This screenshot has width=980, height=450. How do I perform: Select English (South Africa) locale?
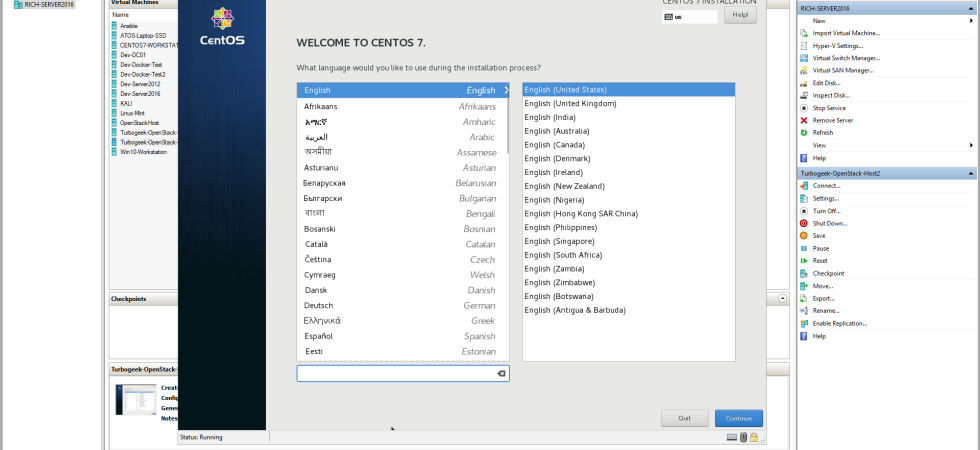pos(629,255)
